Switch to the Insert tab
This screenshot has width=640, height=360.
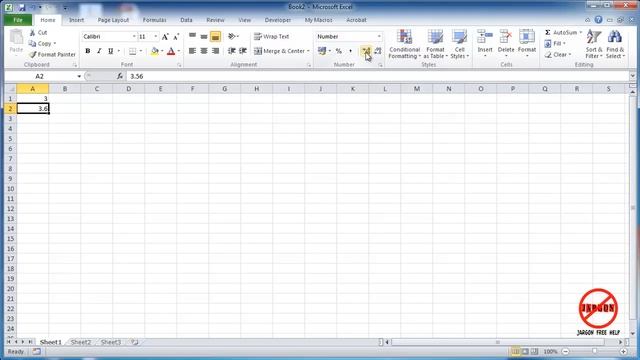[76, 20]
